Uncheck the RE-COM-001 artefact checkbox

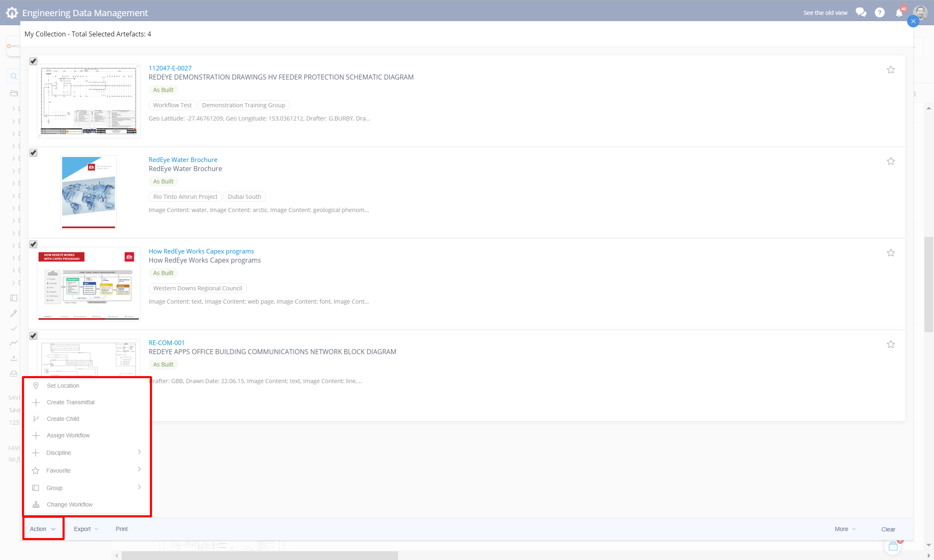coord(34,336)
